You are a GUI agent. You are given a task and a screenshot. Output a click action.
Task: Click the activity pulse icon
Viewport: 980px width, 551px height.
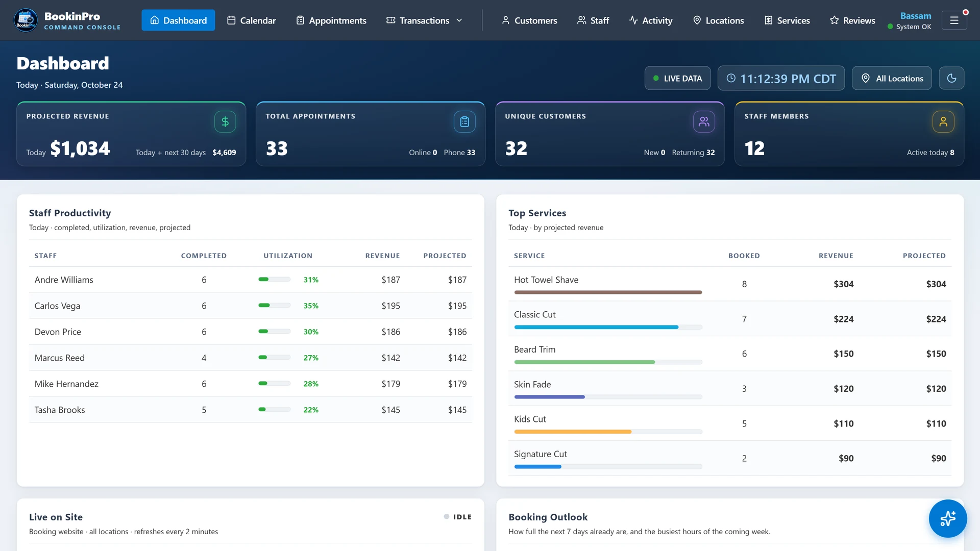click(x=633, y=20)
